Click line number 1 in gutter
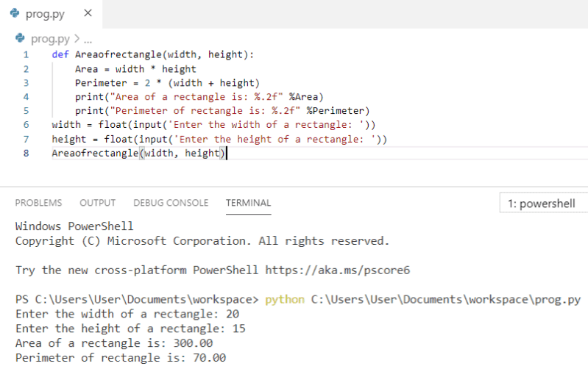 [26, 54]
